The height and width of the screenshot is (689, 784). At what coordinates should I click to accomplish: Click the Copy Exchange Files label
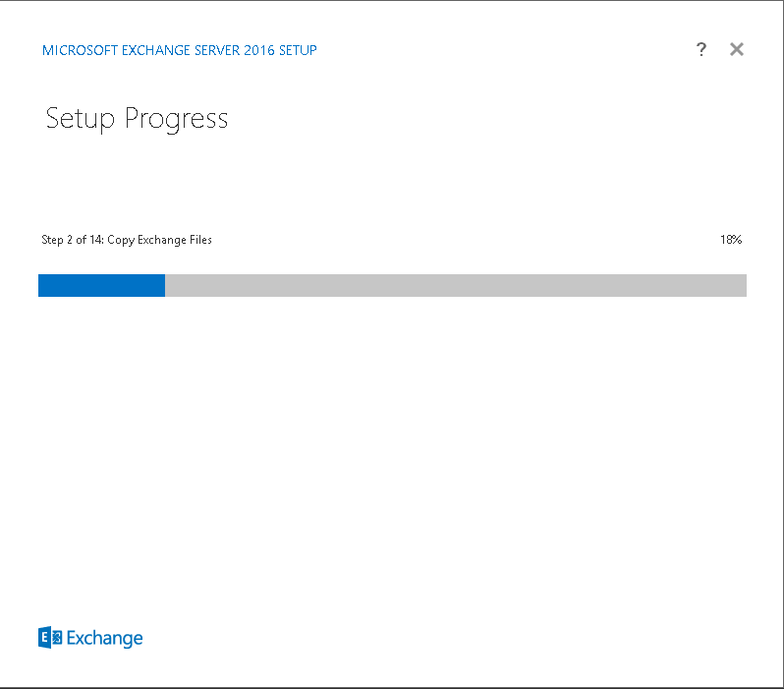tap(159, 240)
